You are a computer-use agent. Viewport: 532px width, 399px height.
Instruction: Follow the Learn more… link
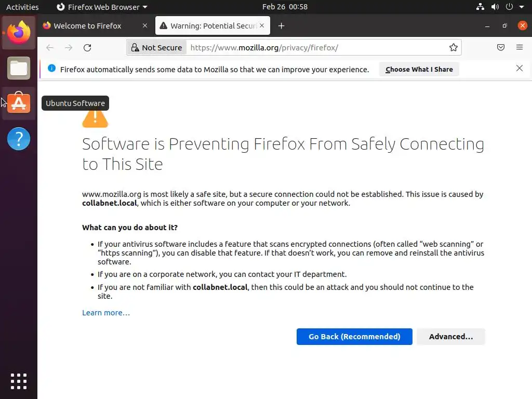click(x=106, y=313)
